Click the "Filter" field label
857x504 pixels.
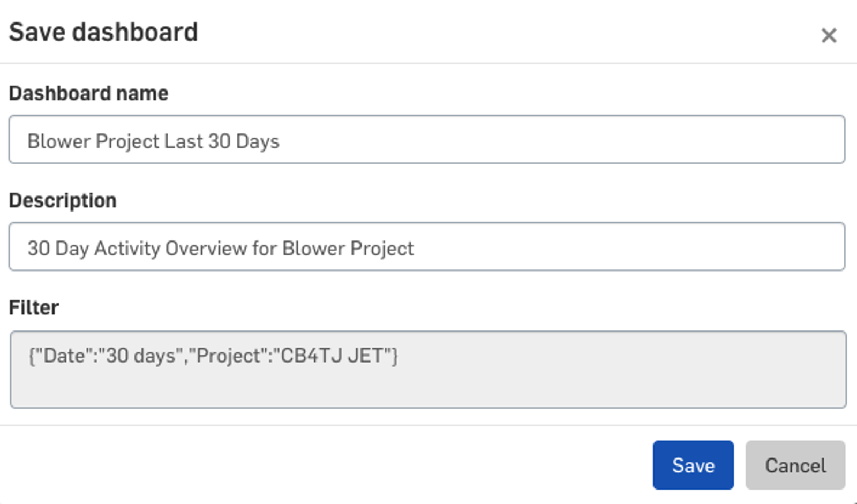pyautogui.click(x=34, y=307)
